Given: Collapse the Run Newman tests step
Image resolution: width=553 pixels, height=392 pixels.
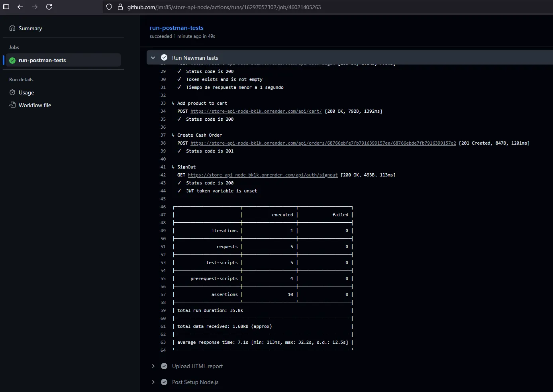Looking at the screenshot, I should (x=153, y=58).
